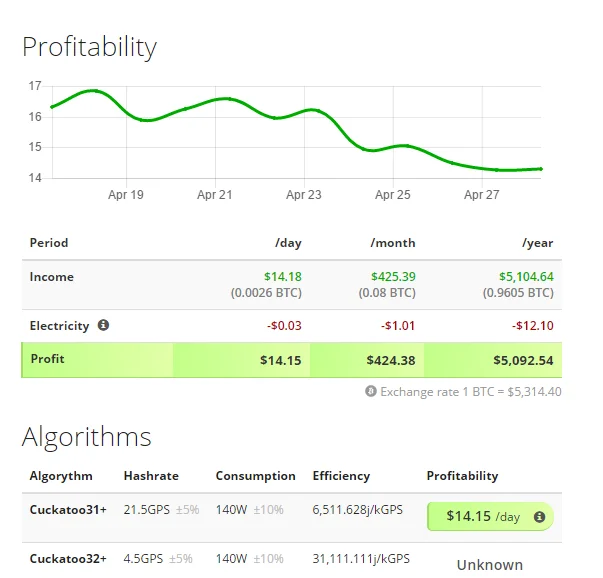
Task: Click the monthly income value $425.39
Action: [393, 277]
